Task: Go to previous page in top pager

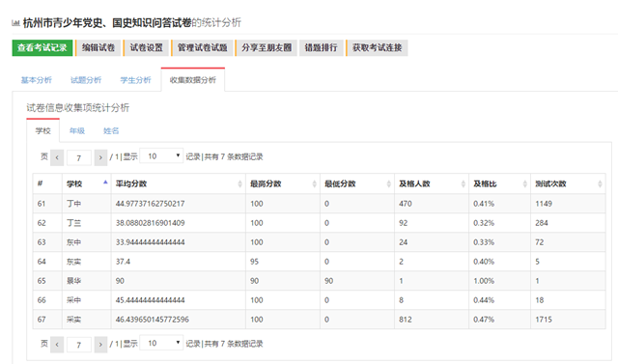Action: [x=57, y=157]
